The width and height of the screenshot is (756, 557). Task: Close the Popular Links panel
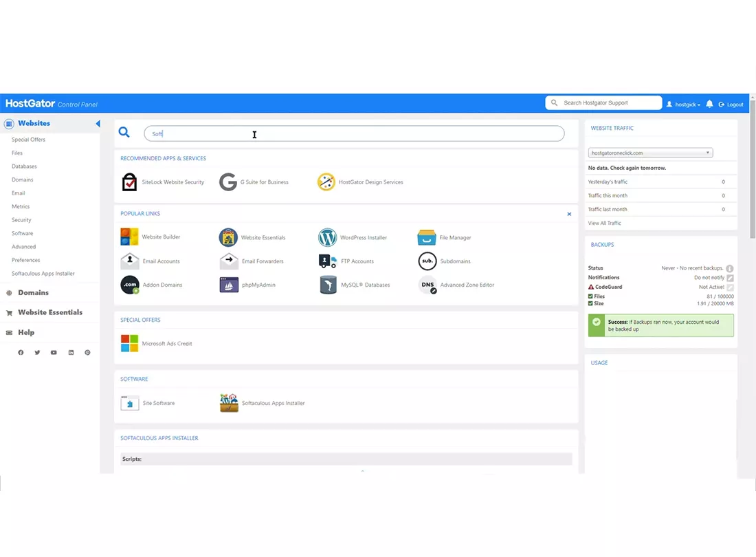[569, 214]
